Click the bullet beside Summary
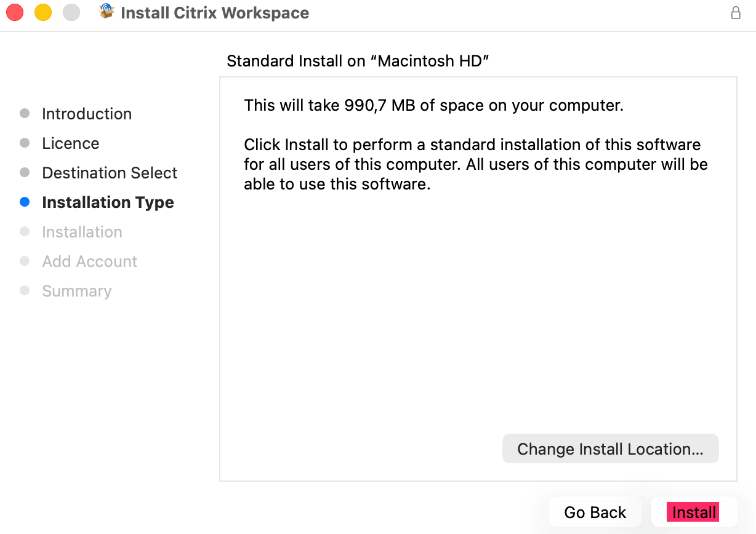The height and width of the screenshot is (534, 756). click(x=25, y=290)
